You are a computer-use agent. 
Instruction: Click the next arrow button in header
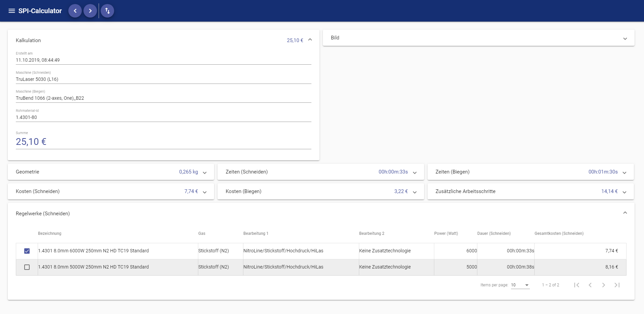click(90, 11)
